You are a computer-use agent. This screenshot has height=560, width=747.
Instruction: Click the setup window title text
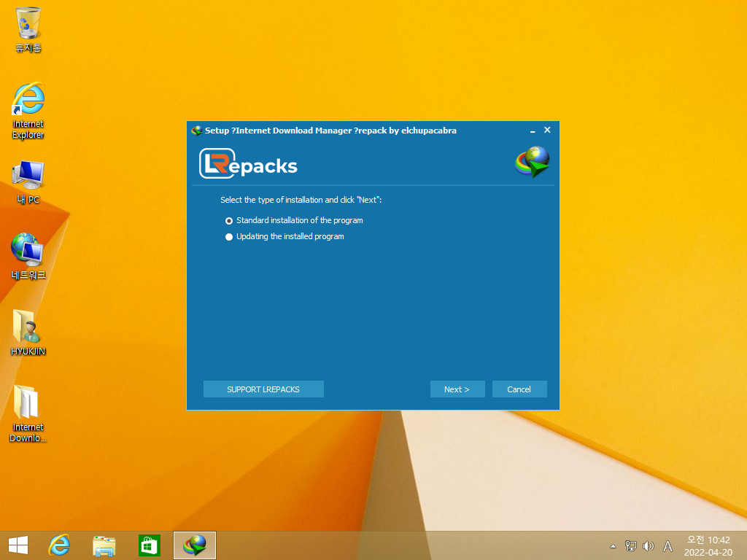[330, 131]
